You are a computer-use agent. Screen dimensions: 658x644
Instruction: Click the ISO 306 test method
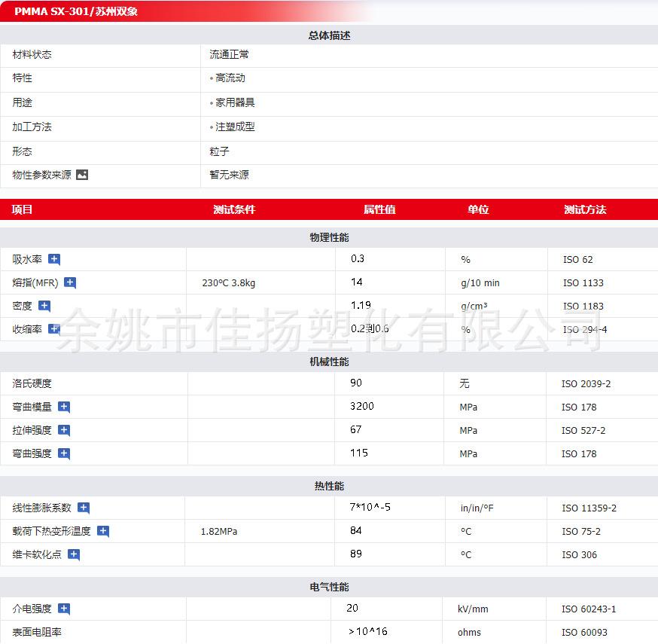(x=579, y=554)
